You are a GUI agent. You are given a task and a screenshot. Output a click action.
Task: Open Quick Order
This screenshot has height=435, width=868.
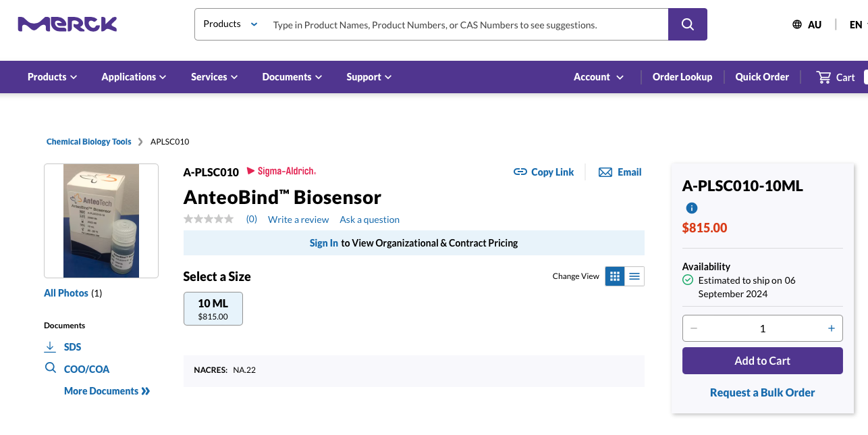click(x=762, y=77)
